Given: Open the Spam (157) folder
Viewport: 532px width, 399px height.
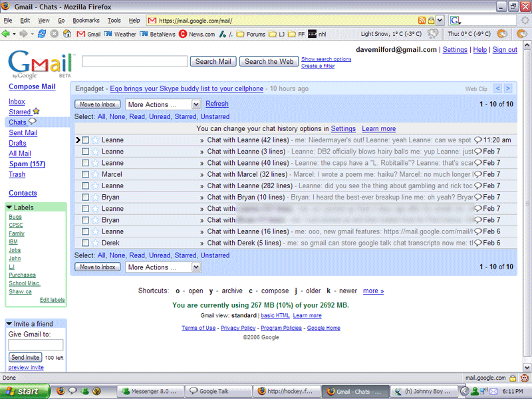Looking at the screenshot, I should point(27,164).
